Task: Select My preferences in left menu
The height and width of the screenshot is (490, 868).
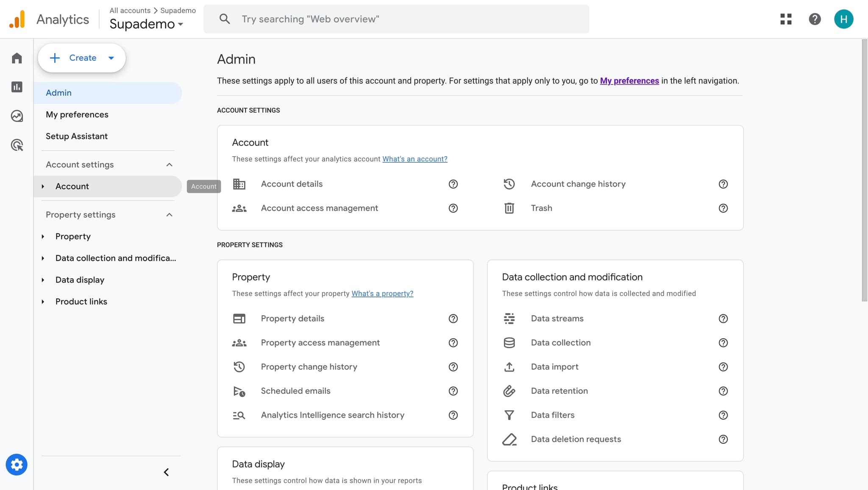Action: (77, 115)
